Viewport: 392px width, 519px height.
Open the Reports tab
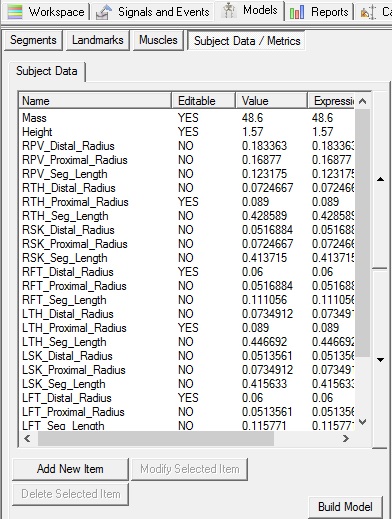(319, 12)
